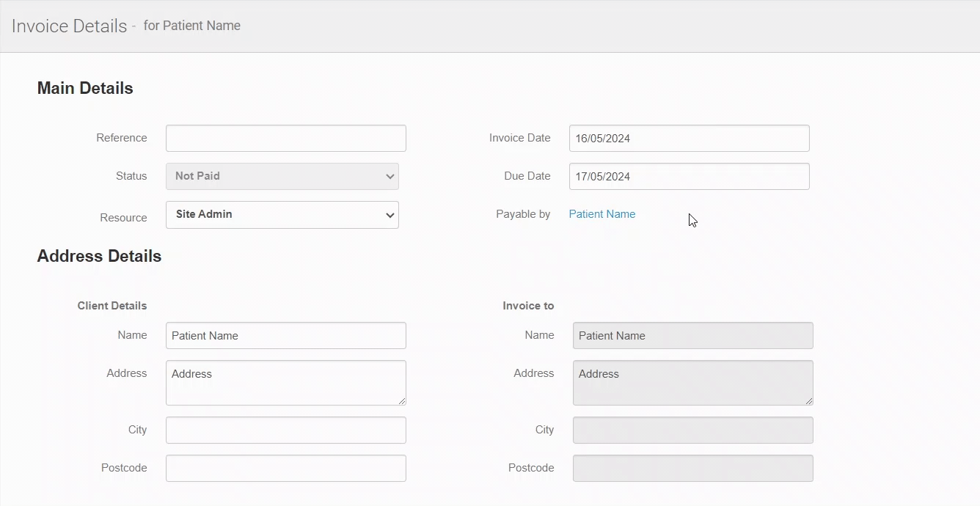Open the Patient Name link beside Payable by
Viewport: 980px width, 506px height.
(601, 214)
